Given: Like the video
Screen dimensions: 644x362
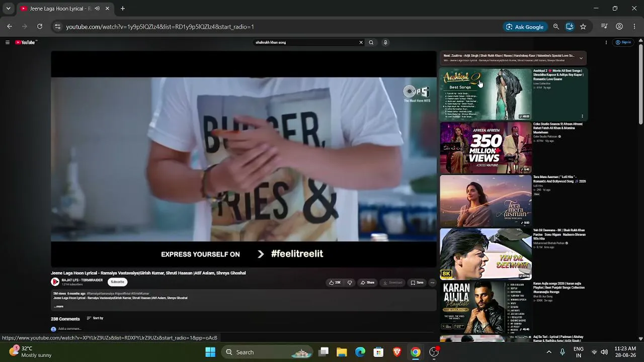Looking at the screenshot, I should point(335,283).
